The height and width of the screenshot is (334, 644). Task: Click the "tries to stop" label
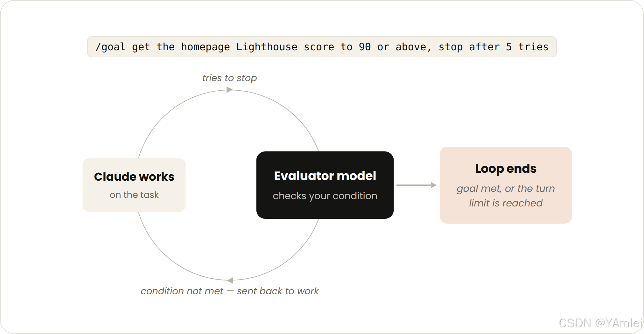point(229,78)
